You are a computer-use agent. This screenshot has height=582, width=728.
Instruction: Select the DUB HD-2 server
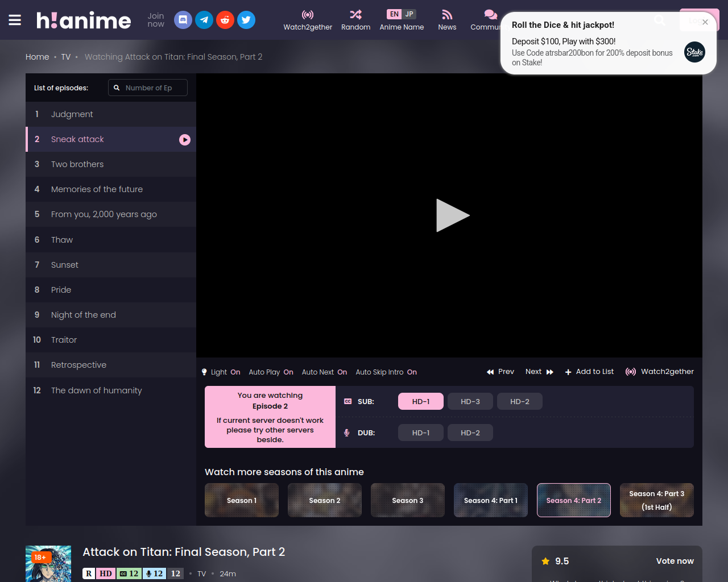point(470,433)
